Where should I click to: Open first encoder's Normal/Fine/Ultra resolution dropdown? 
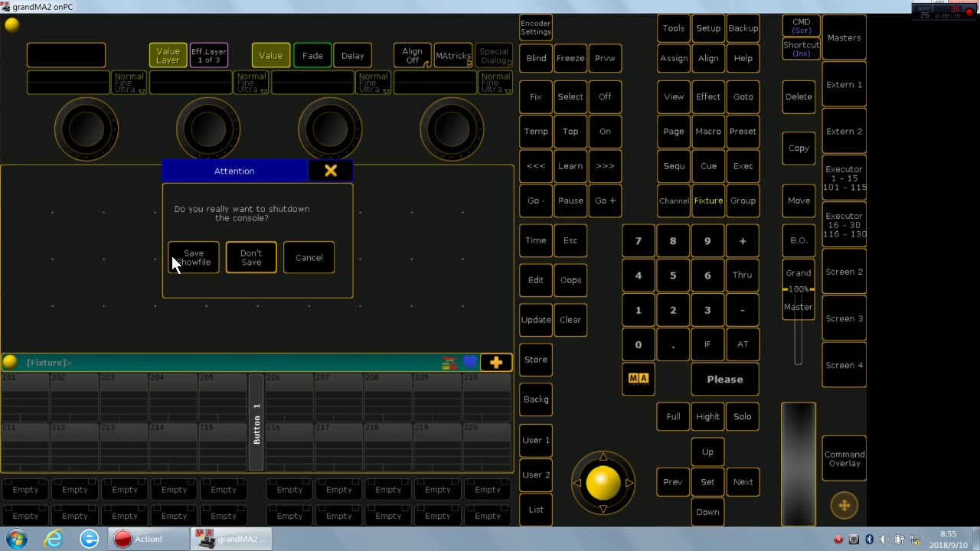[129, 83]
